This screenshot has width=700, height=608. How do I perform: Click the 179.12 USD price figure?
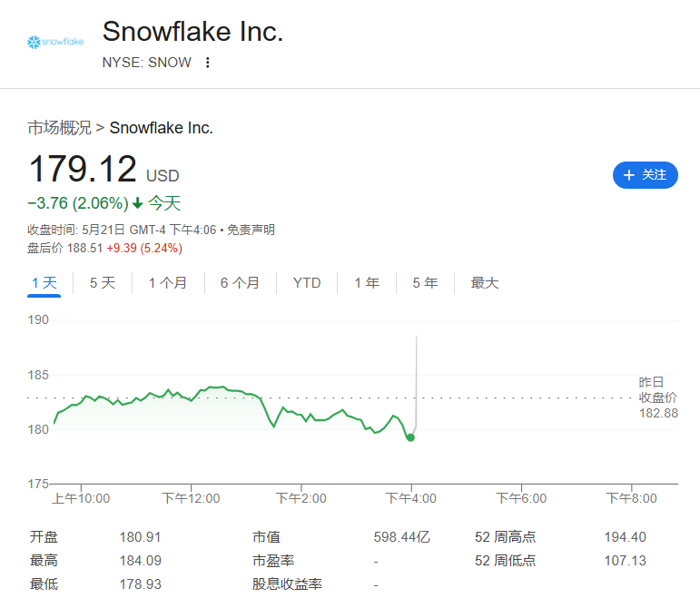pyautogui.click(x=104, y=169)
